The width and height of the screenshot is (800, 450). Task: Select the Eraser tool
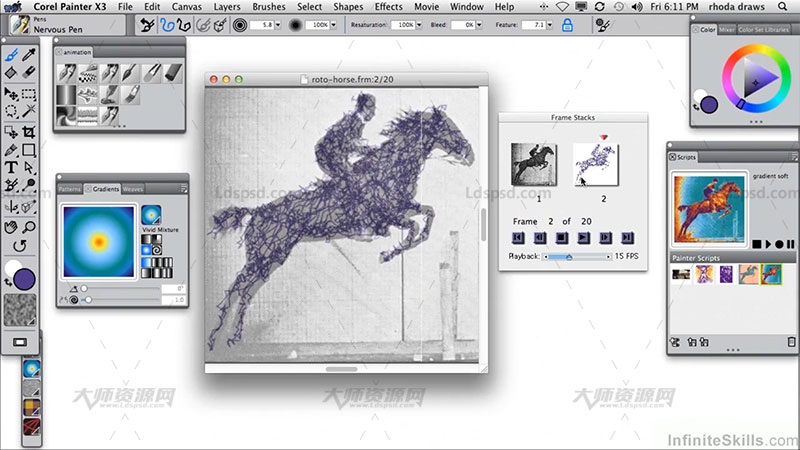29,72
